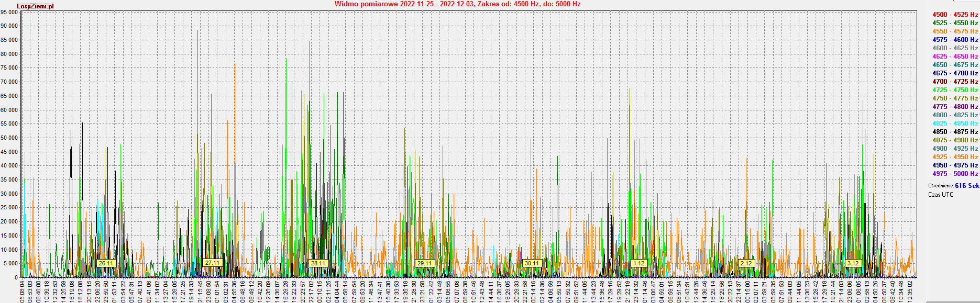The image size is (980, 303).
Task: Click the red Widmo pomiarowe chart title
Action: [457, 4]
